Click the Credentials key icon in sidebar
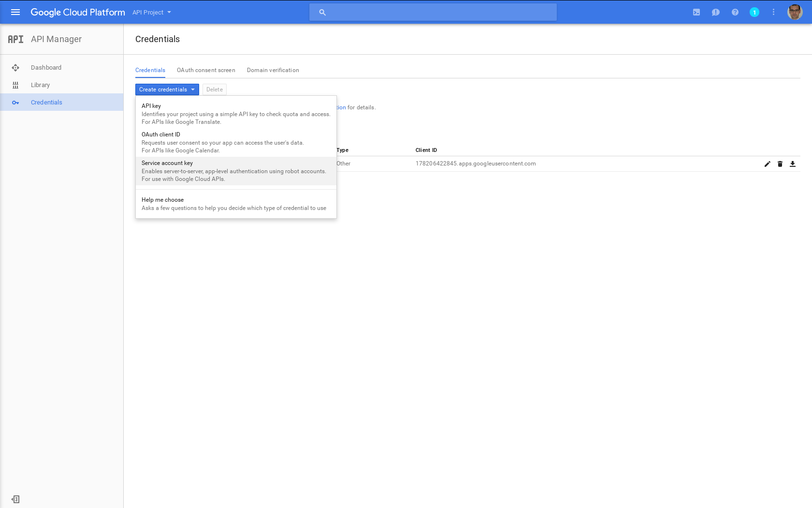The width and height of the screenshot is (812, 508). (x=15, y=103)
